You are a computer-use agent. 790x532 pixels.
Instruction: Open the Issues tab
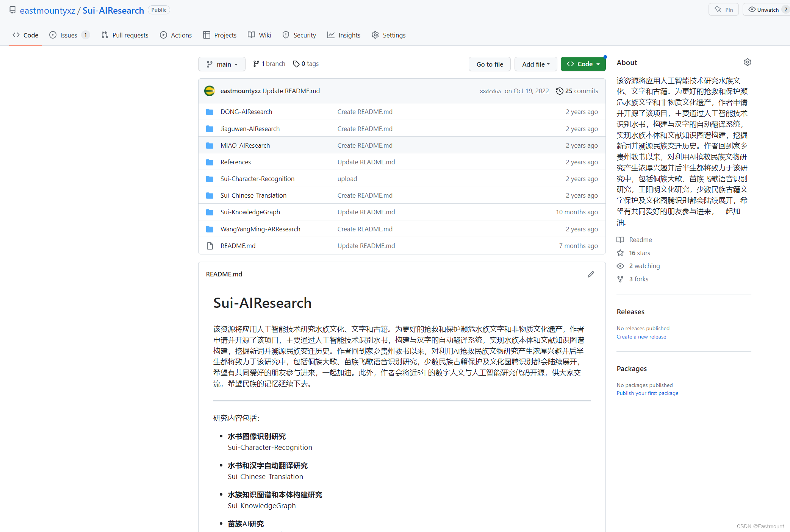(69, 35)
